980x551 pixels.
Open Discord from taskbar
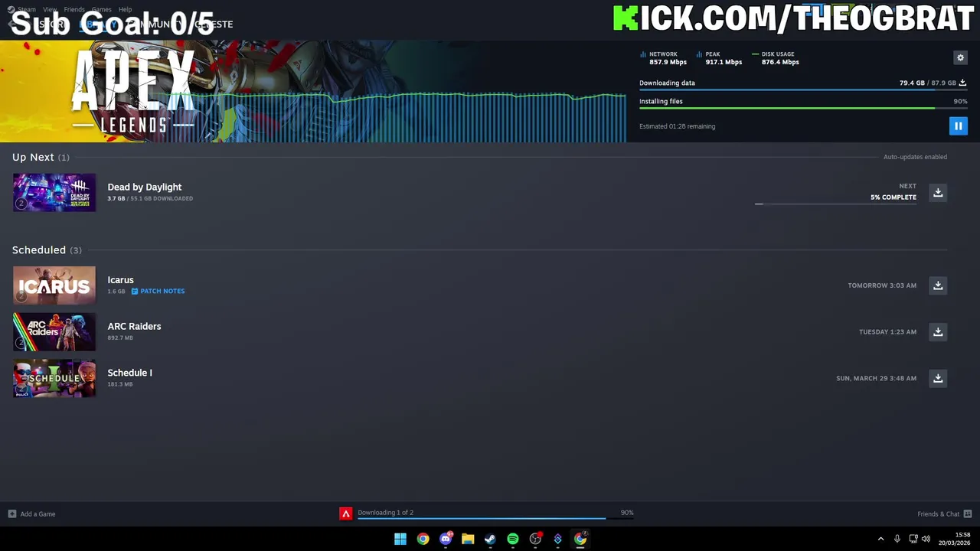point(446,539)
